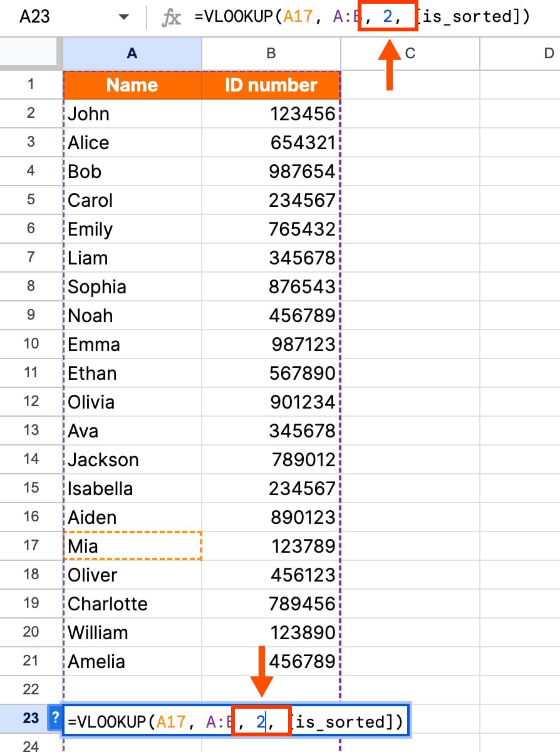This screenshot has height=752, width=560.
Task: Select the cell containing Mia
Action: point(132,546)
